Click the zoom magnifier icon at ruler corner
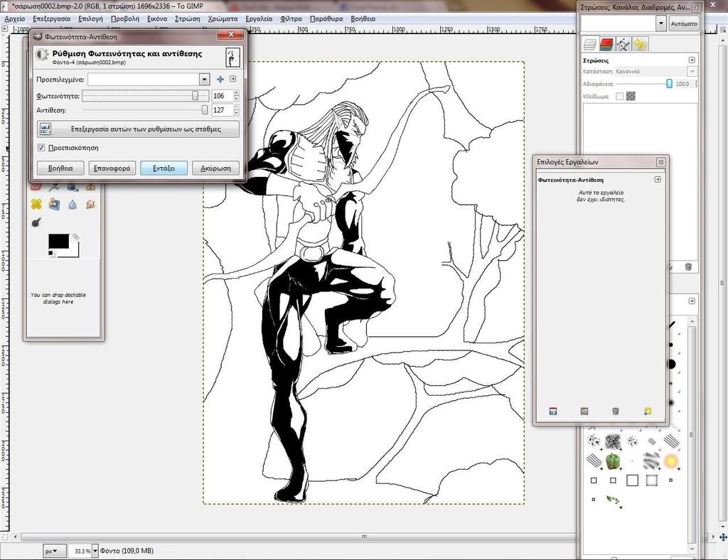This screenshot has width=728, height=560. 723,29
